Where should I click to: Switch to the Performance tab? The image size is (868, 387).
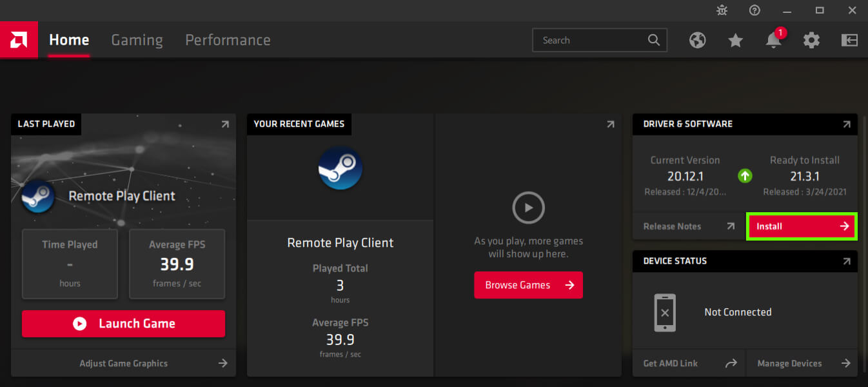coord(228,40)
